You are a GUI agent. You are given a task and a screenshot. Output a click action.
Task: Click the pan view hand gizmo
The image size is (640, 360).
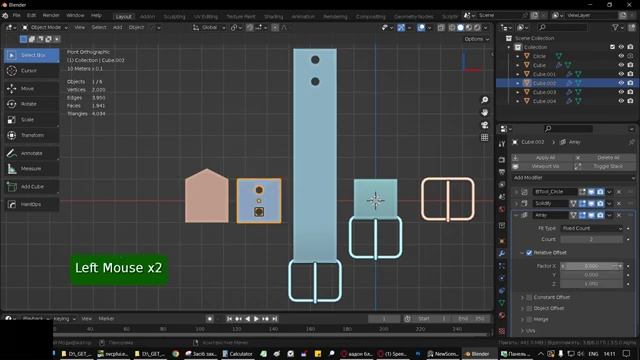coord(484,112)
